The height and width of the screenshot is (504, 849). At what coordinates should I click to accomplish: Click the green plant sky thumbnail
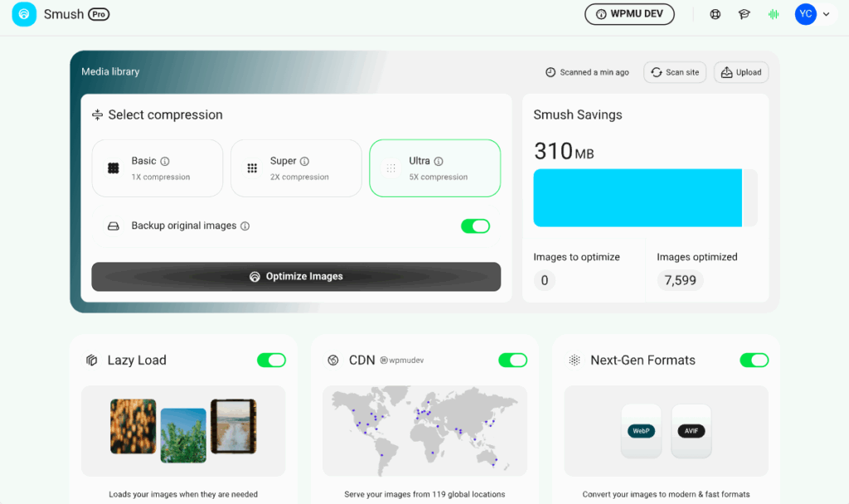click(183, 435)
